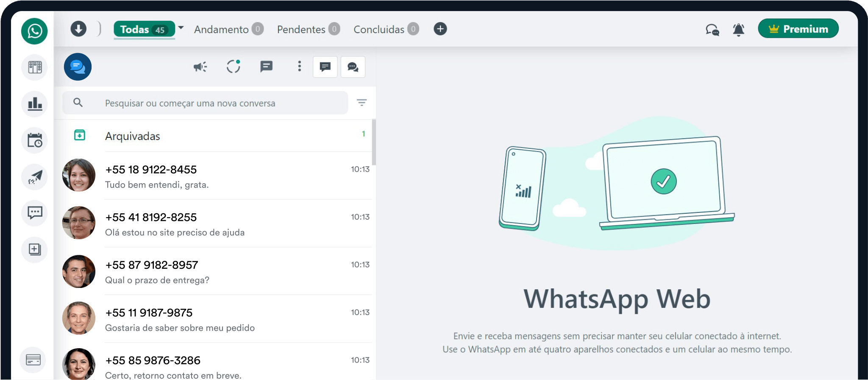
Task: Open the chat search icon top right
Action: (x=712, y=30)
